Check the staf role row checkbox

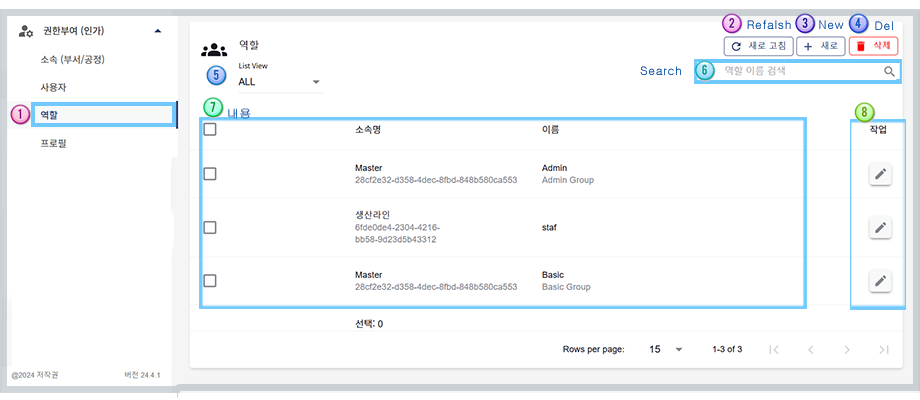(210, 228)
